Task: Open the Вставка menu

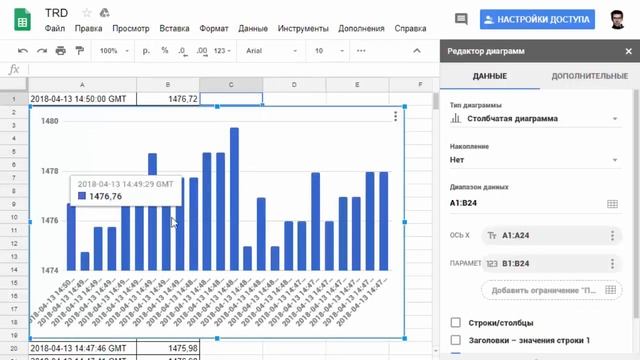Action: click(174, 29)
